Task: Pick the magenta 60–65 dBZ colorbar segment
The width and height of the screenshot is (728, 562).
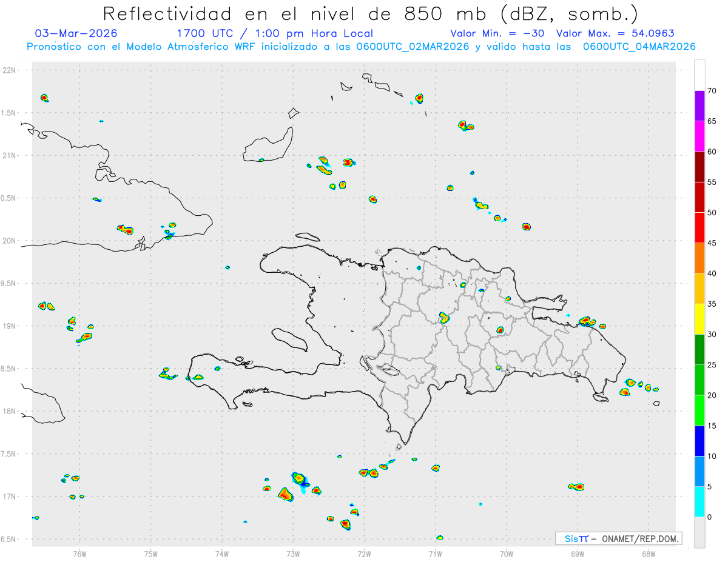Action: (699, 136)
